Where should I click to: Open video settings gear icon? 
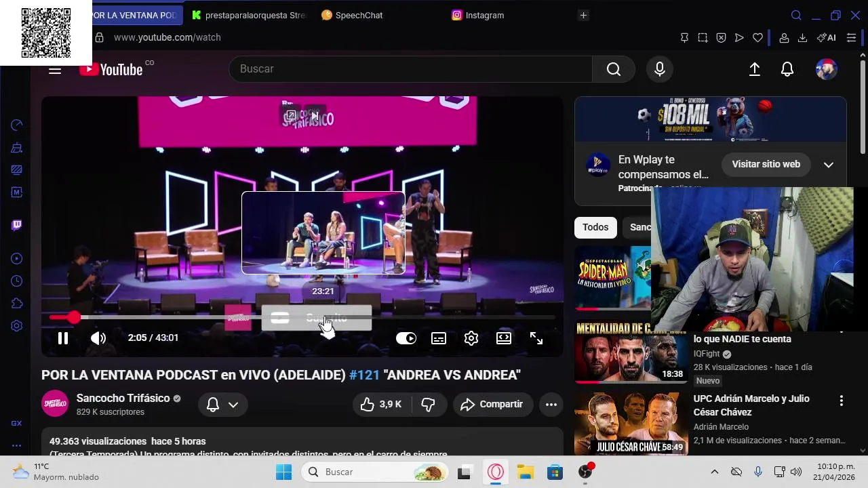click(x=471, y=338)
